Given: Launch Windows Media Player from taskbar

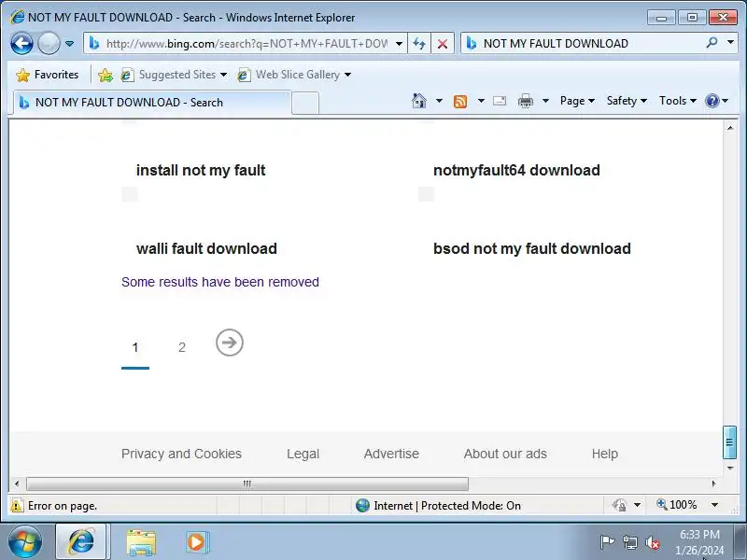Looking at the screenshot, I should click(196, 542).
